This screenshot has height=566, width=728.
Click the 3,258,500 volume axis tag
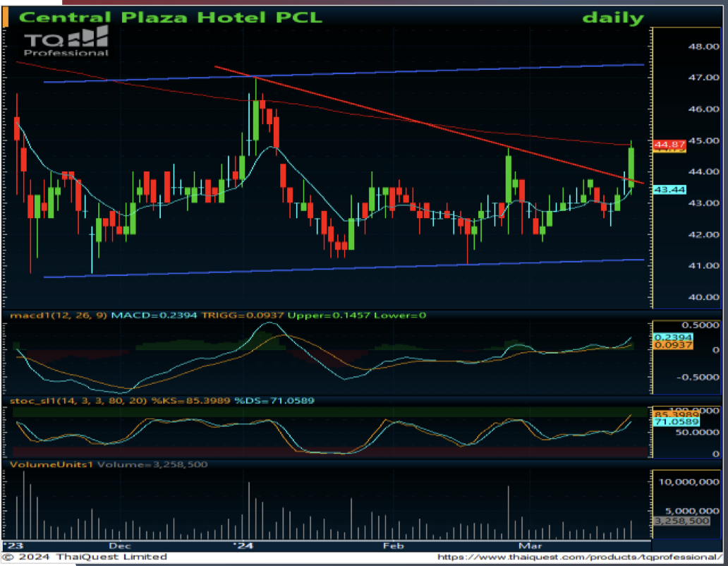pyautogui.click(x=681, y=521)
